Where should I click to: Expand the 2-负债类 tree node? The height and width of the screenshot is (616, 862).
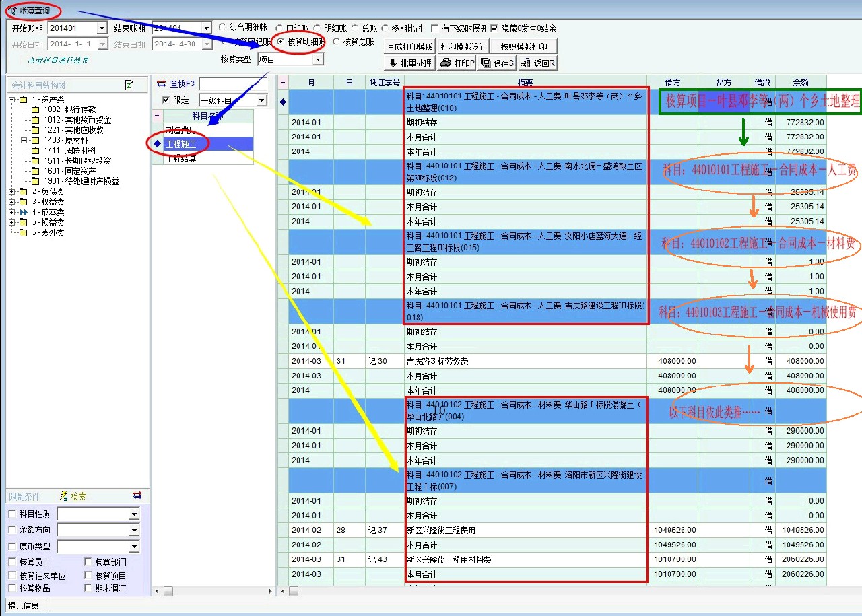click(x=12, y=192)
